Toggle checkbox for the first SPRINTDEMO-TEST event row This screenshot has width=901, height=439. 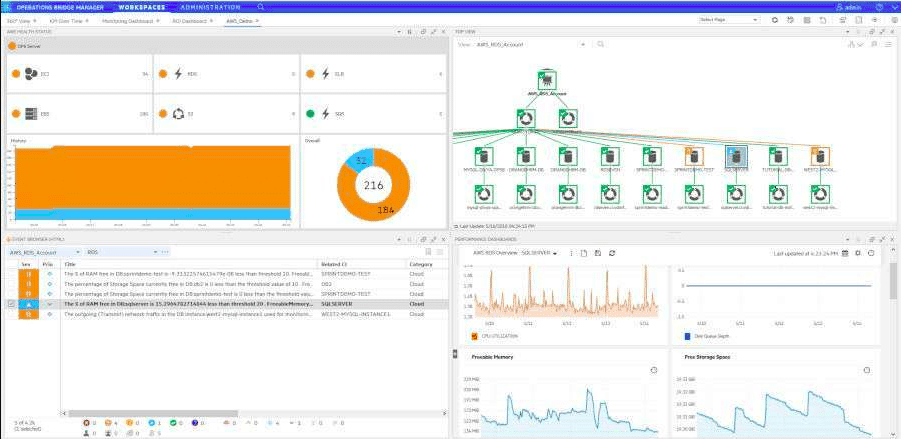coord(11,274)
